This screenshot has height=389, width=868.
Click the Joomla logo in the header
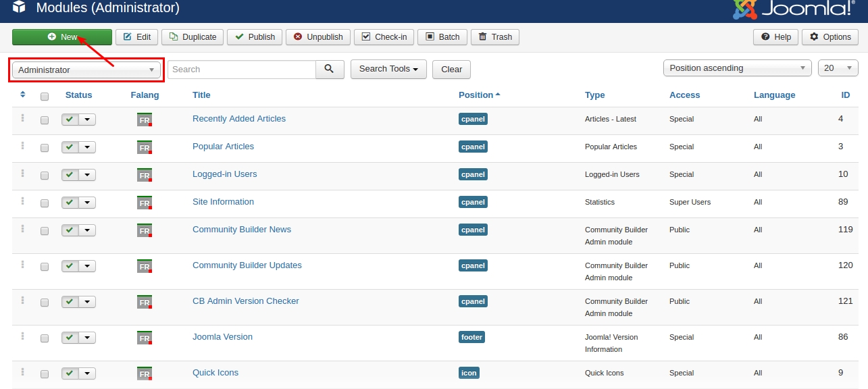[x=792, y=9]
